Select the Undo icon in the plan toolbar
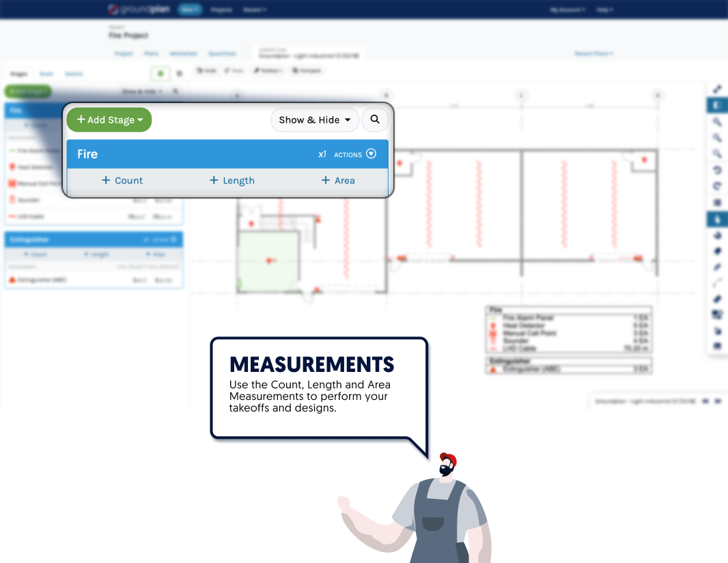The image size is (728, 563). pos(206,70)
